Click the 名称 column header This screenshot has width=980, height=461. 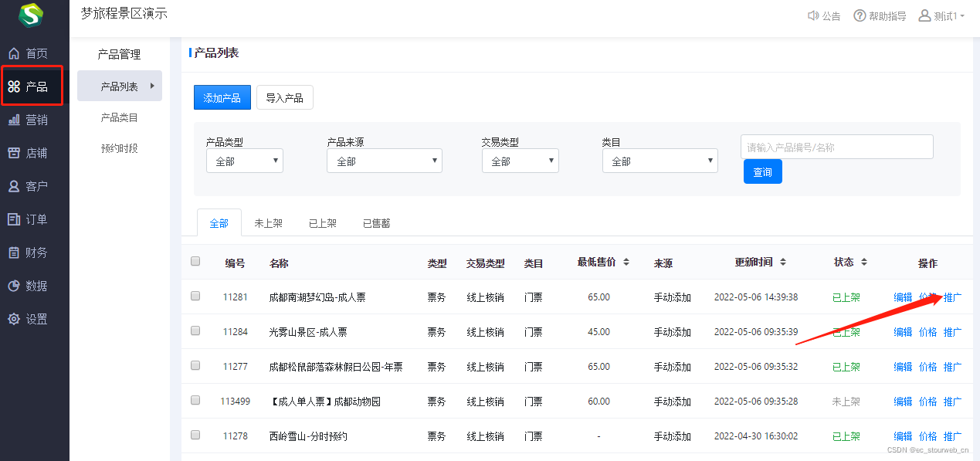click(x=279, y=263)
